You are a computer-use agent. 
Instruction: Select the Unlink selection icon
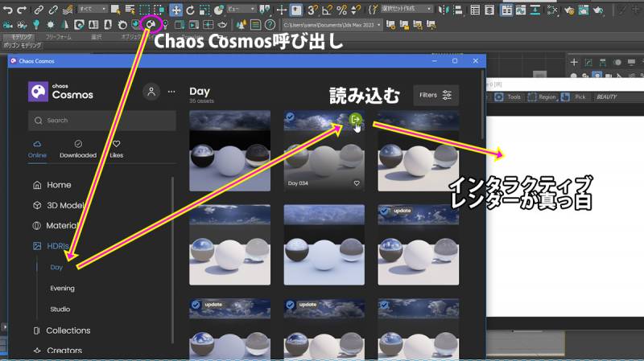click(x=53, y=10)
